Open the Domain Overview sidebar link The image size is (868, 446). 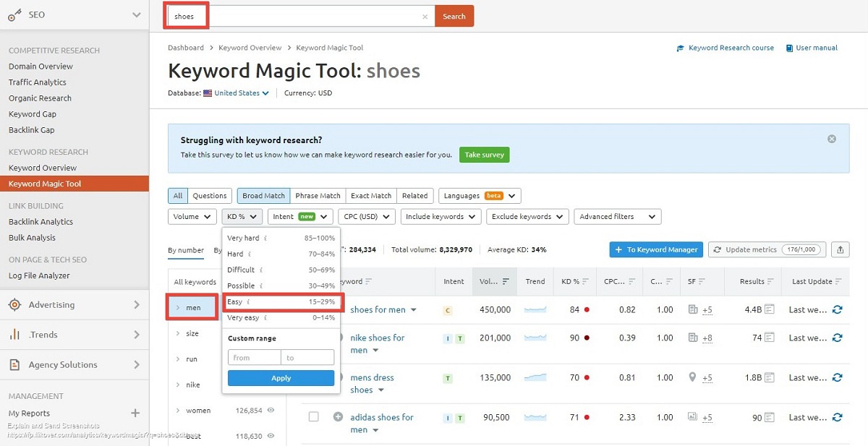[41, 67]
